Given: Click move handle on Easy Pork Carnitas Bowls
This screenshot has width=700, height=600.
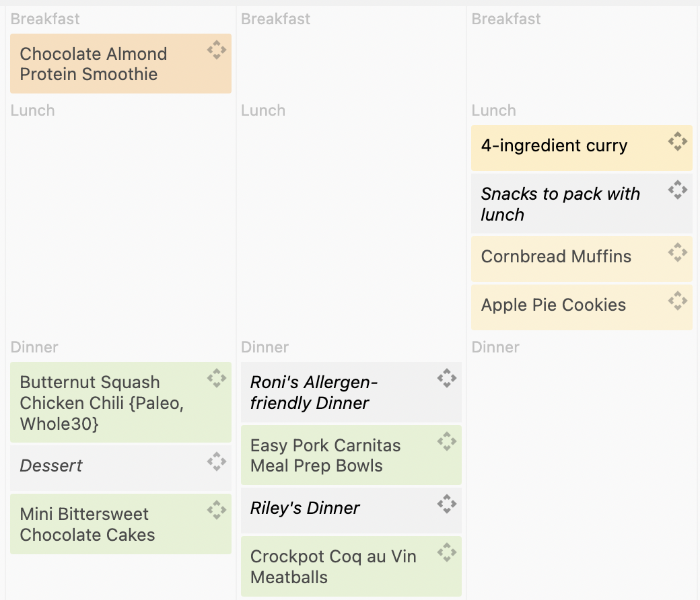Looking at the screenshot, I should [447, 441].
